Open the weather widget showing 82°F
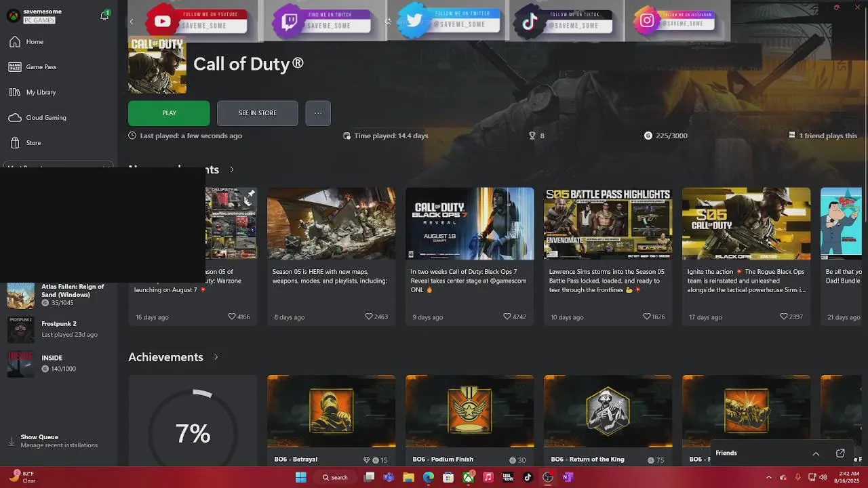The image size is (868, 488). pyautogui.click(x=23, y=477)
